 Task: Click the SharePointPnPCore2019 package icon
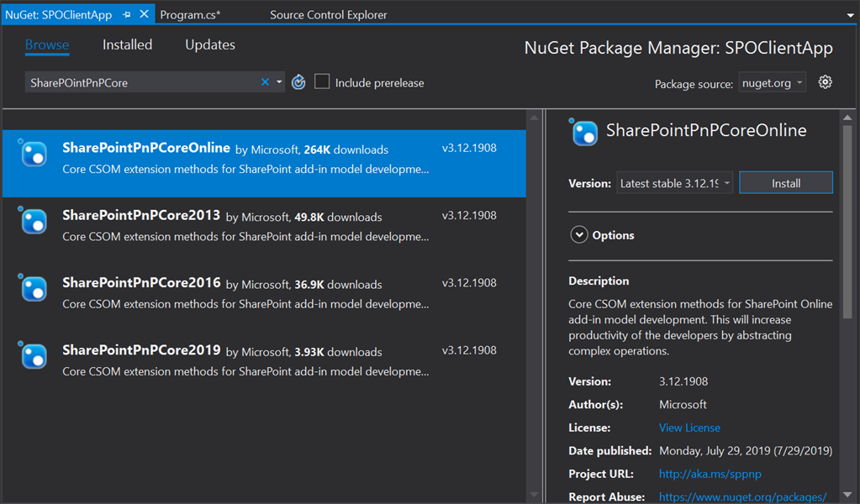pos(34,355)
